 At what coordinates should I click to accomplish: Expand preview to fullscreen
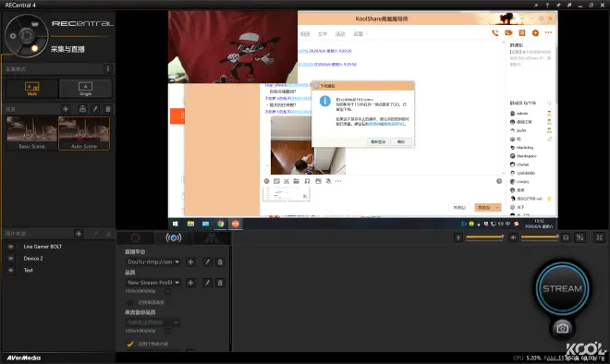point(599,237)
